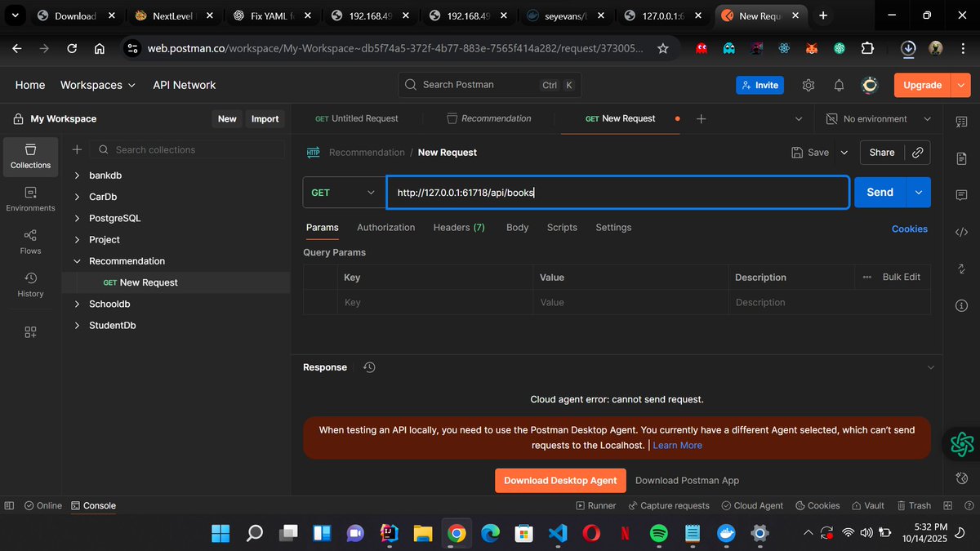Open Cloud Agent selector in status bar

(752, 505)
